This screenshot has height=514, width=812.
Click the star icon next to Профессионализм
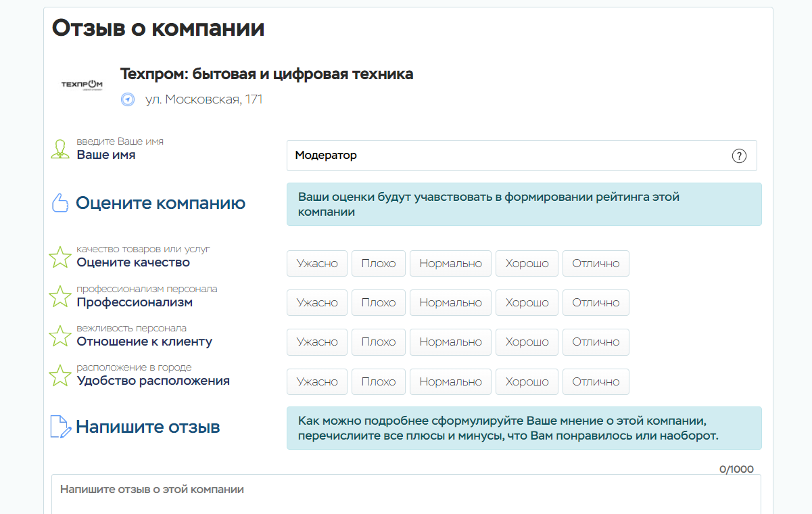click(60, 296)
